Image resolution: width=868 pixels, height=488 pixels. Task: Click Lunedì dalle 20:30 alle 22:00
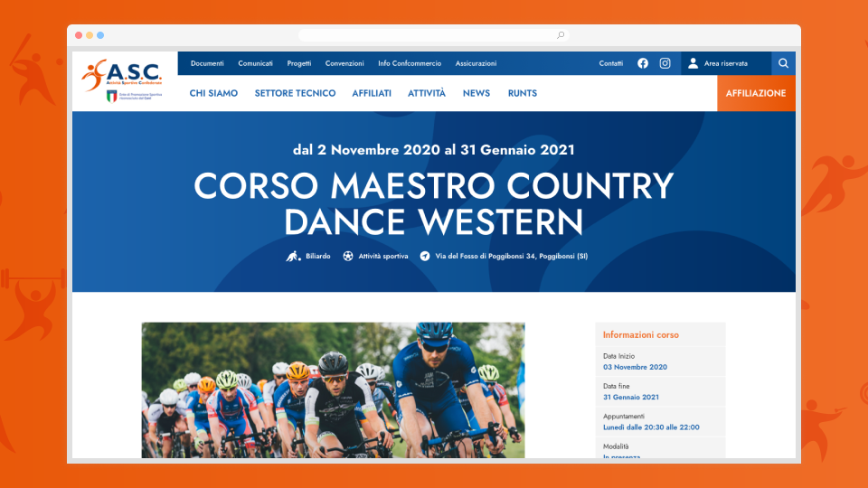(x=651, y=427)
